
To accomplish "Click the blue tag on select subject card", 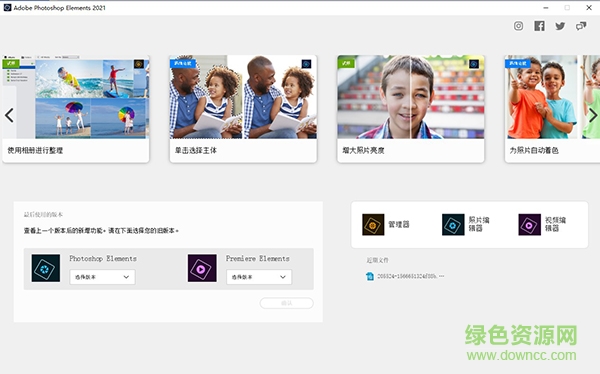I will (x=183, y=63).
